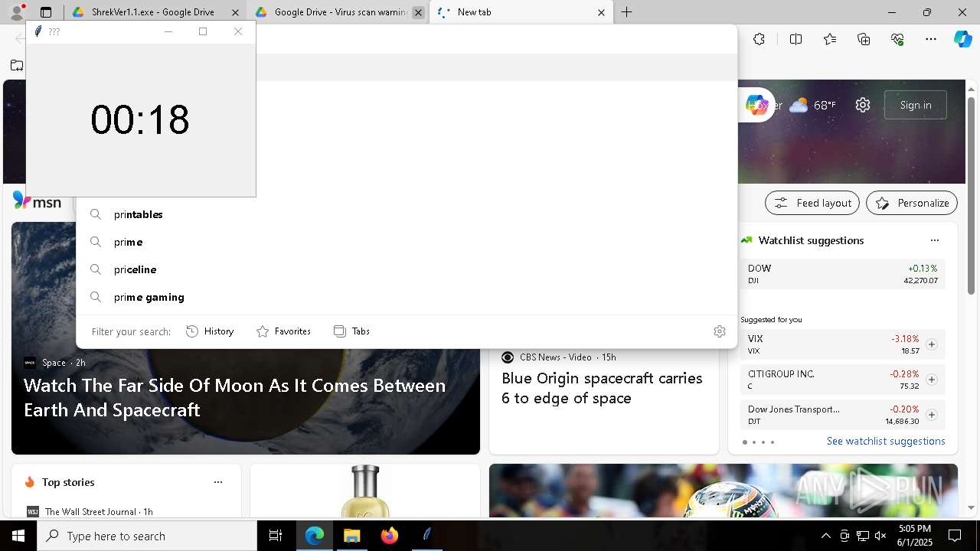Open the MSN page settings gear
This screenshot has height=551, width=980.
pyautogui.click(x=863, y=105)
